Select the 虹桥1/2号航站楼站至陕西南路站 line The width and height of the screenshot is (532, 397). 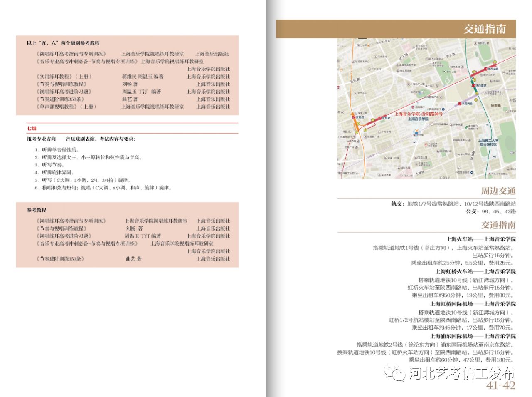click(451, 320)
